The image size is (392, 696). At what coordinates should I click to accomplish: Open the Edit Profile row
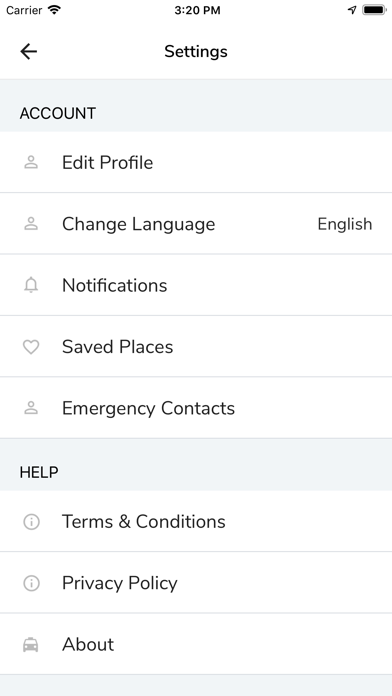click(x=196, y=162)
